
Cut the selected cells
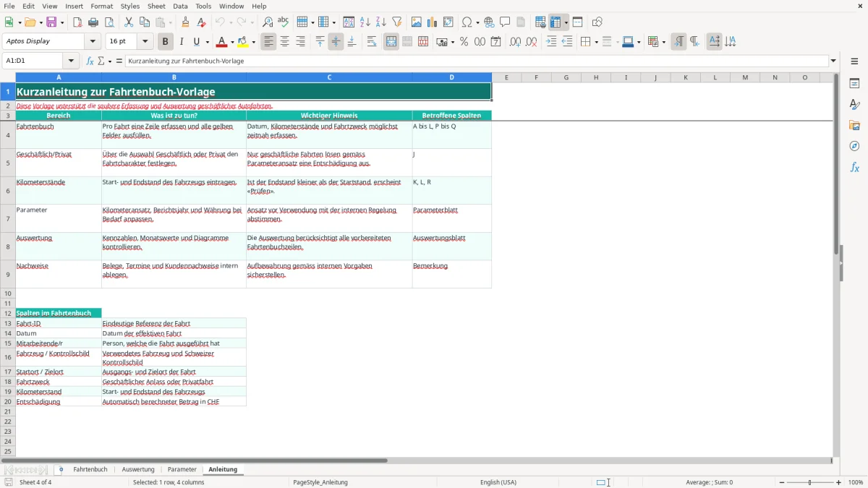pyautogui.click(x=129, y=22)
